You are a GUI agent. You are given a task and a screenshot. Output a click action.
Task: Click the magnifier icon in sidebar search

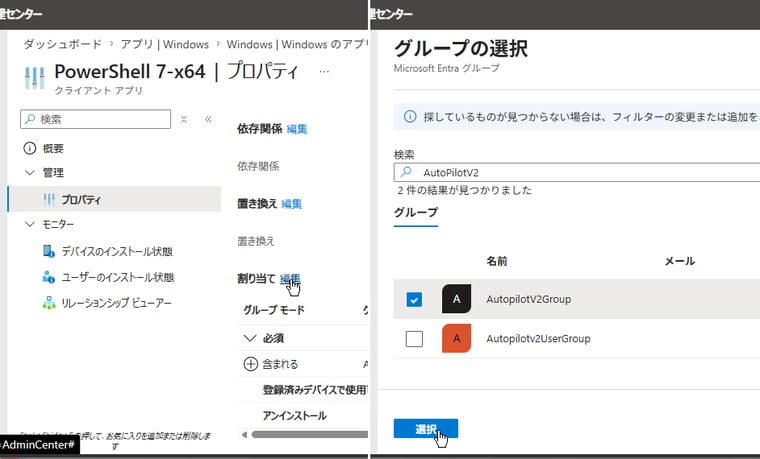tap(30, 119)
